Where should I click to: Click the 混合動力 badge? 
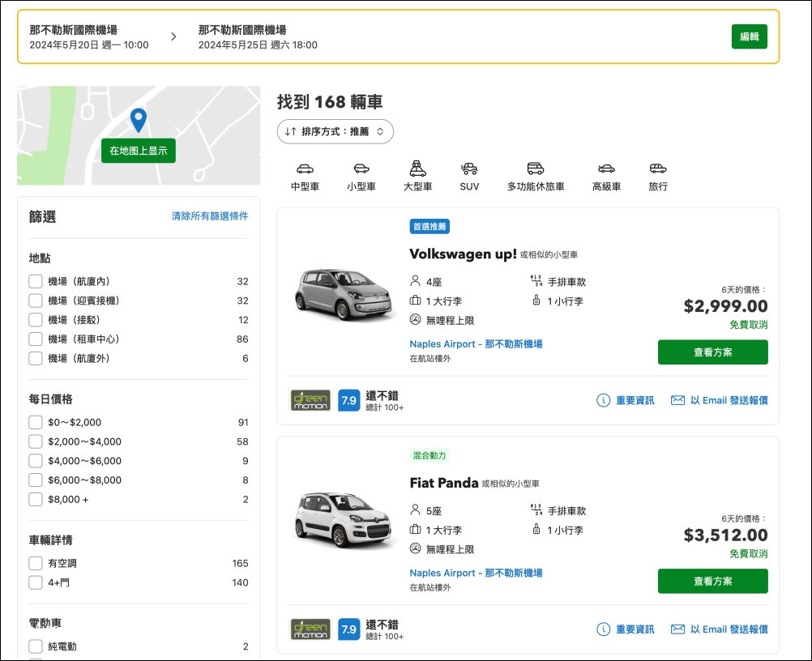430,455
